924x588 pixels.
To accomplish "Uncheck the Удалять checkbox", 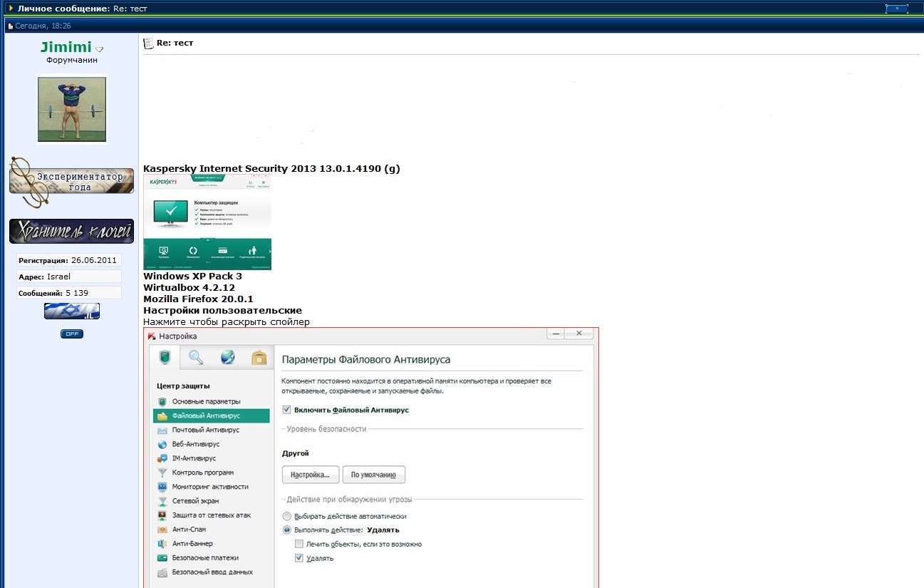I will pyautogui.click(x=299, y=559).
